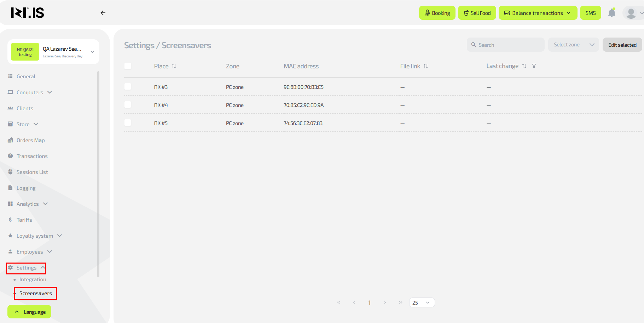Change rows per page from 25

pyautogui.click(x=422, y=302)
